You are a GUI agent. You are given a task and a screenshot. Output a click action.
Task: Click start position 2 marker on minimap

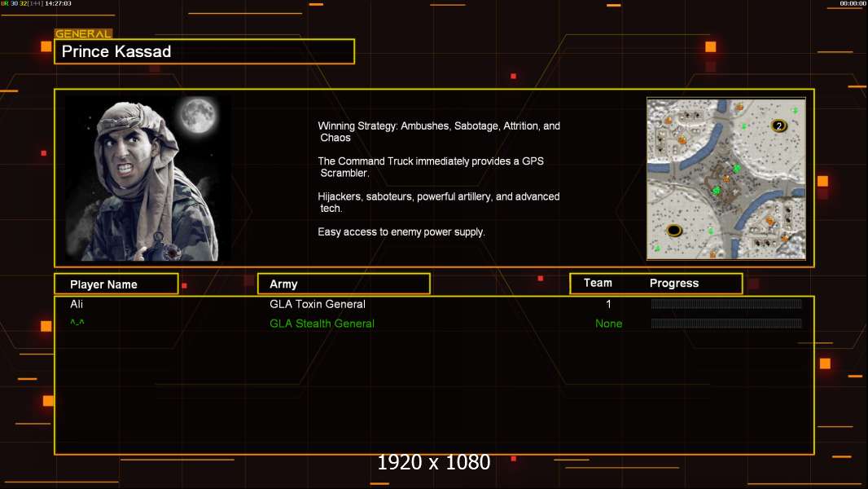[778, 126]
